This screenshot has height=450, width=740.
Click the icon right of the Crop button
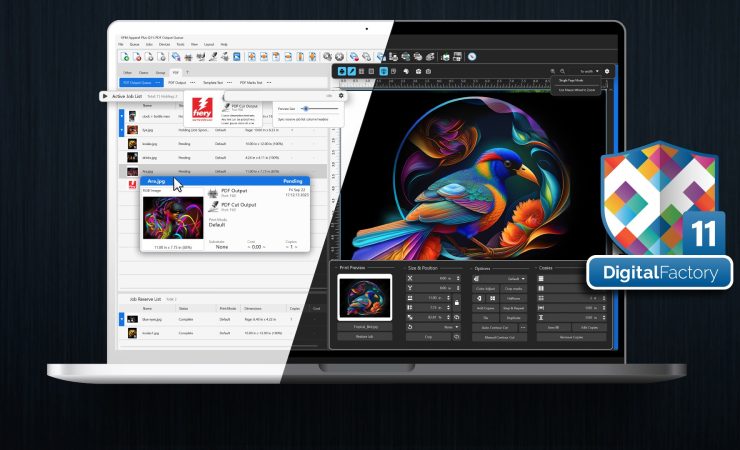point(456,337)
